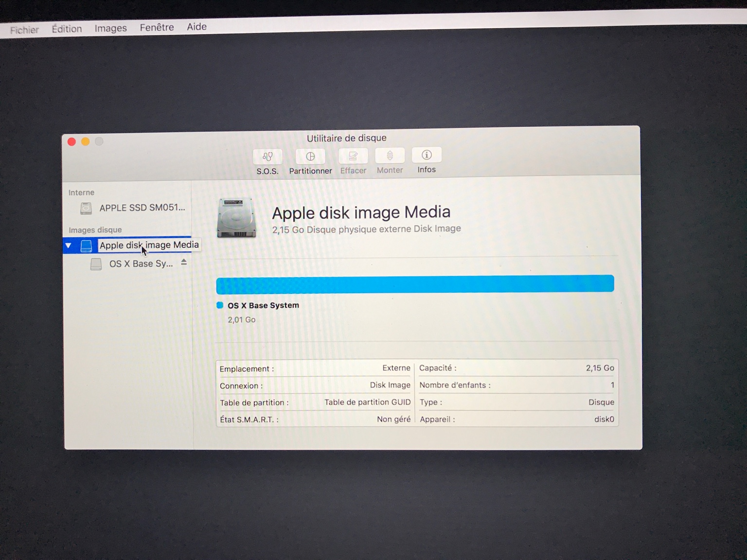Click the Emplacement Externe value
Viewport: 747px width, 560px height.
click(396, 368)
